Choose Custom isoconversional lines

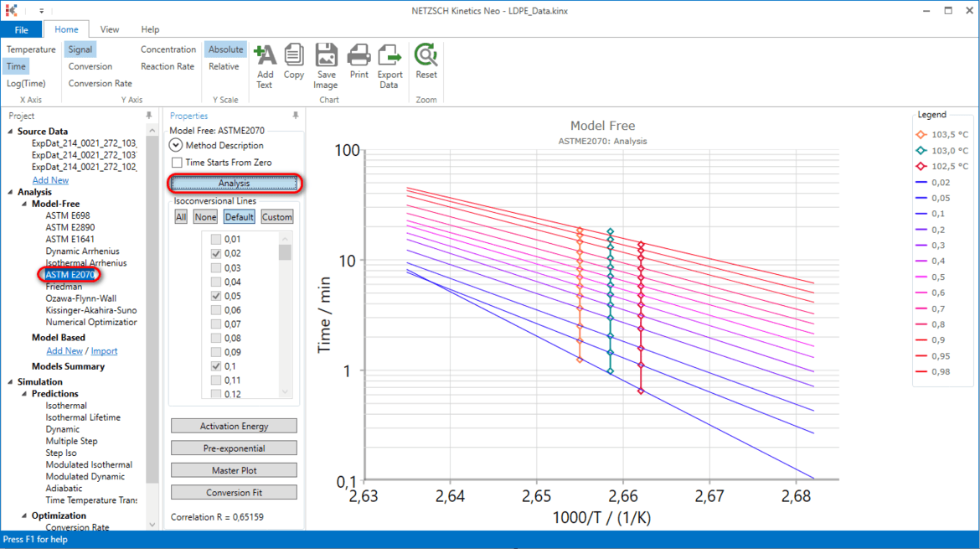pos(277,217)
